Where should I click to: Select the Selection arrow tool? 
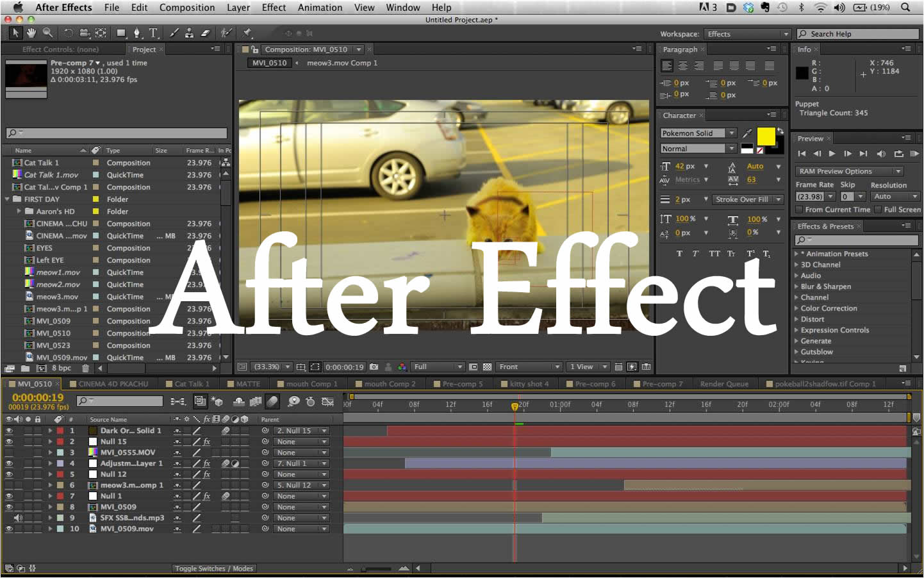(x=16, y=33)
